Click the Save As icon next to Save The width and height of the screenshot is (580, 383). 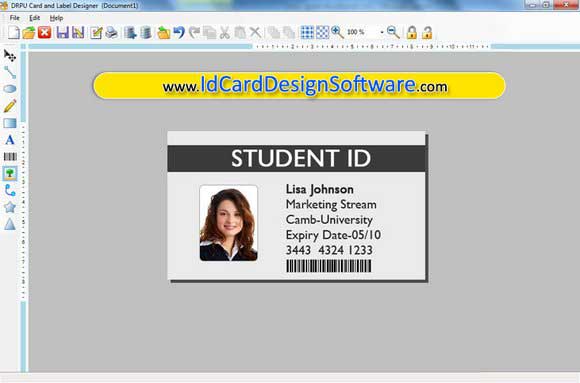tap(78, 33)
